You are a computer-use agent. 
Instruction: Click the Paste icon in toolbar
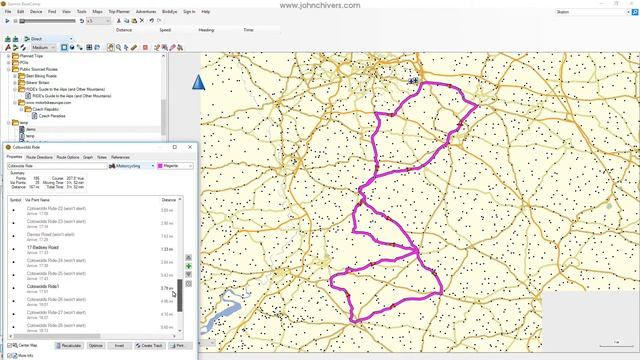point(134,21)
